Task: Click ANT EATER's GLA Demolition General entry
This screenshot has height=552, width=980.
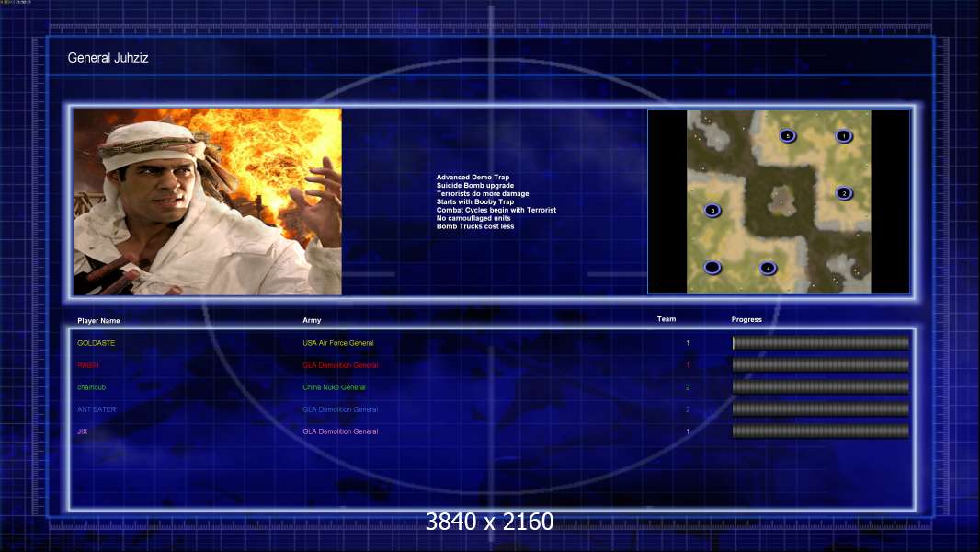Action: 341,409
